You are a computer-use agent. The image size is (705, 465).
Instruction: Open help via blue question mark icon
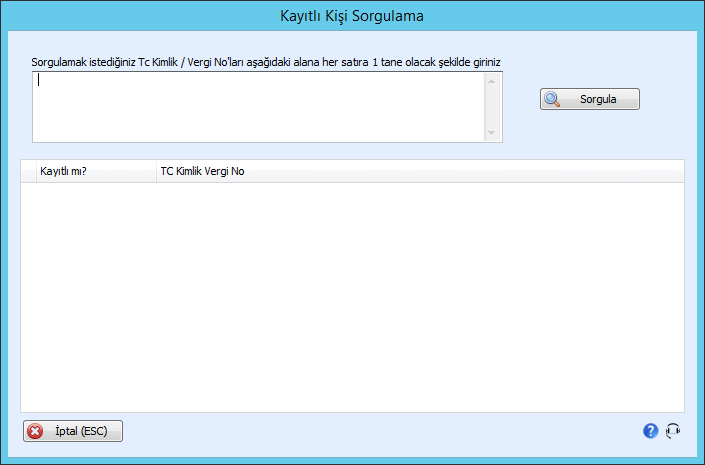(x=650, y=431)
